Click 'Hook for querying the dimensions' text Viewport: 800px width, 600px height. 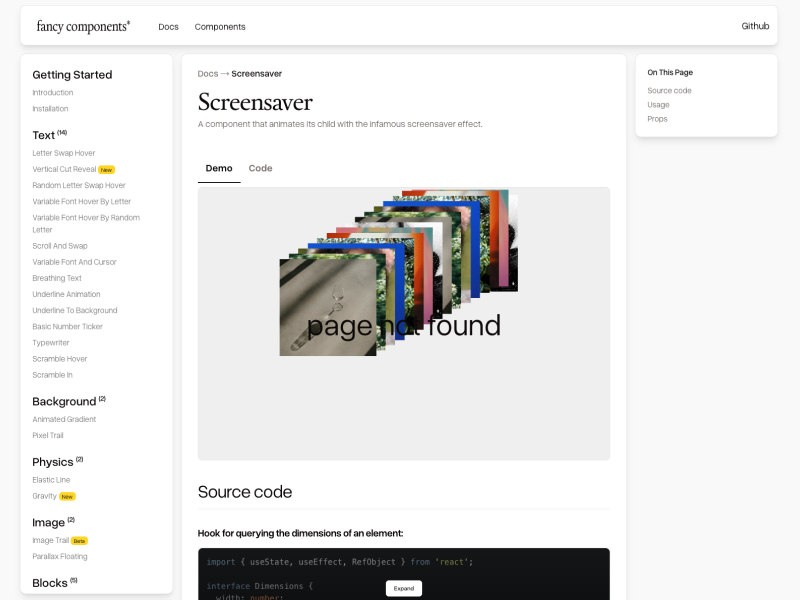[301, 533]
